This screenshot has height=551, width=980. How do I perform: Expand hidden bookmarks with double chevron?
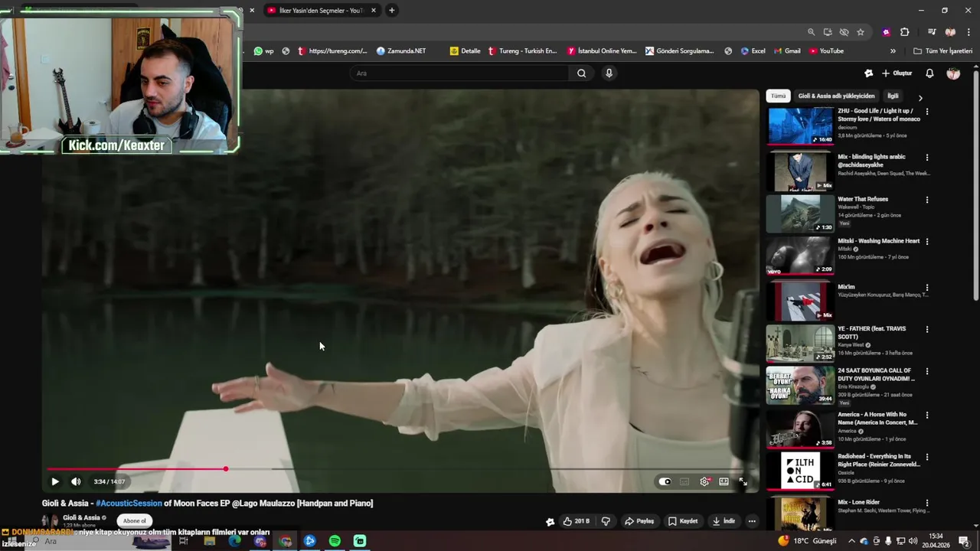(x=893, y=51)
